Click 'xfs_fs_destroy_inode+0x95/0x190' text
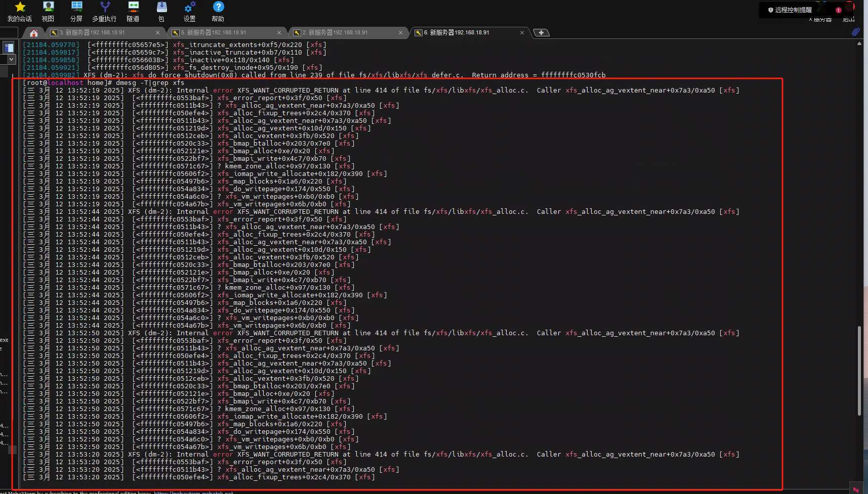The image size is (868, 494). pyautogui.click(x=235, y=68)
